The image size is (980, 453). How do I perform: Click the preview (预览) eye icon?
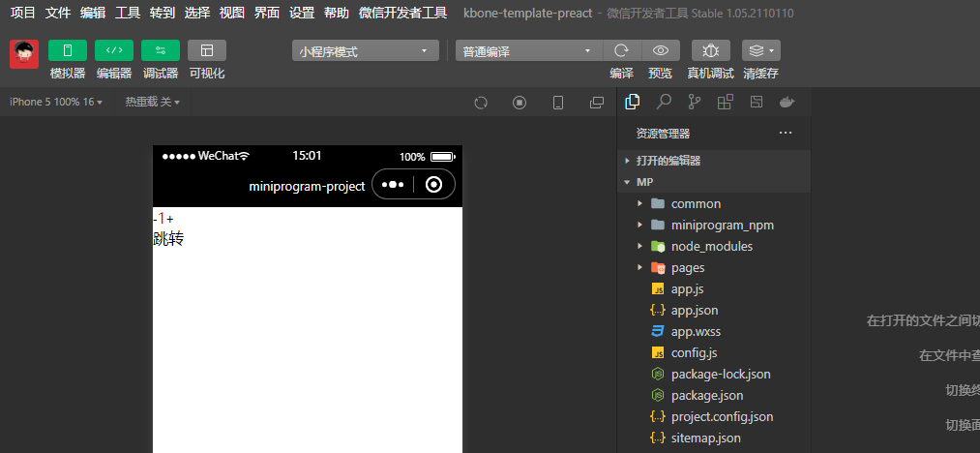pyautogui.click(x=661, y=50)
